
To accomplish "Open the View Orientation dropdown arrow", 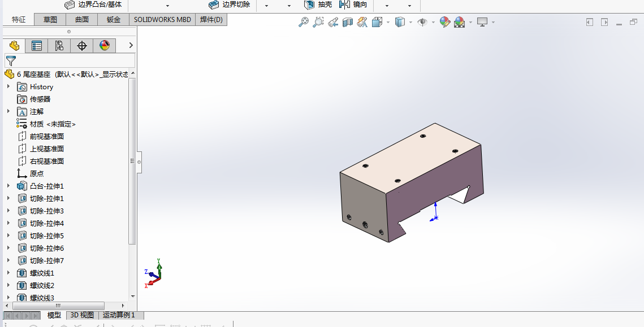I will tap(388, 22).
